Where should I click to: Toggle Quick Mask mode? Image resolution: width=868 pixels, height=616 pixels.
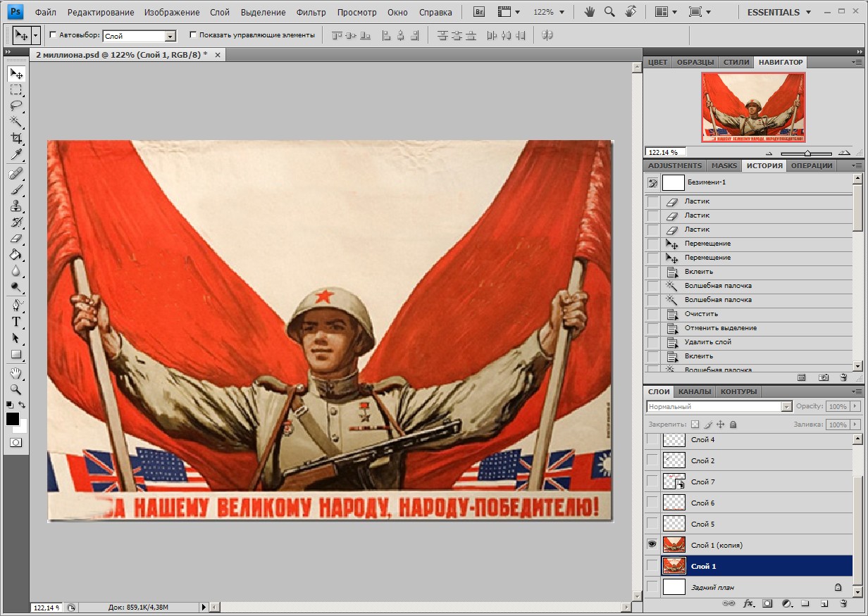pos(16,442)
